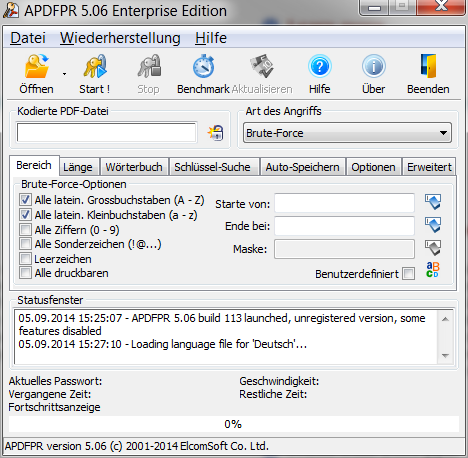Switch to the Optionen tab
Image resolution: width=468 pixels, height=458 pixels.
tap(374, 167)
